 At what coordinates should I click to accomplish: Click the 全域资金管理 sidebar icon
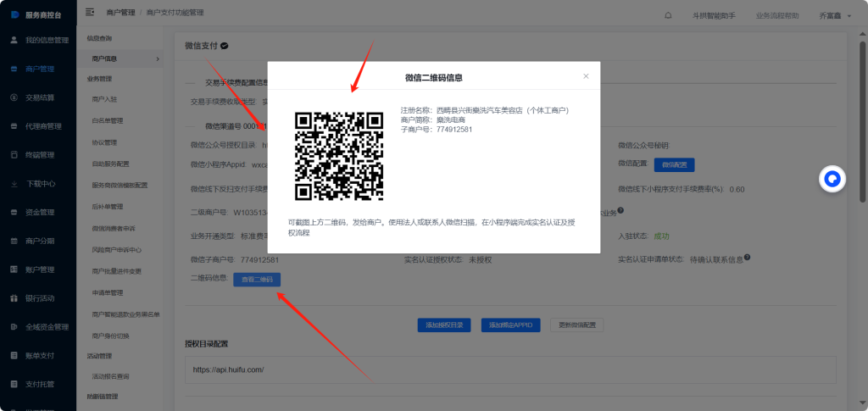(x=14, y=327)
